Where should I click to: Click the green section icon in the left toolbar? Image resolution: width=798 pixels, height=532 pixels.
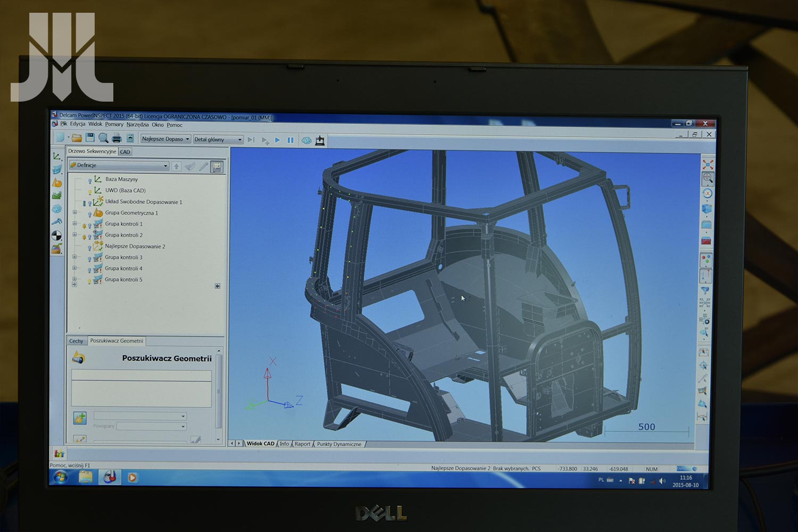[x=57, y=196]
